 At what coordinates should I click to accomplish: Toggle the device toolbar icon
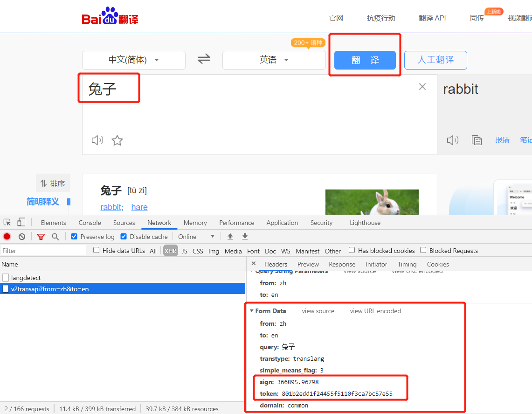(x=21, y=223)
